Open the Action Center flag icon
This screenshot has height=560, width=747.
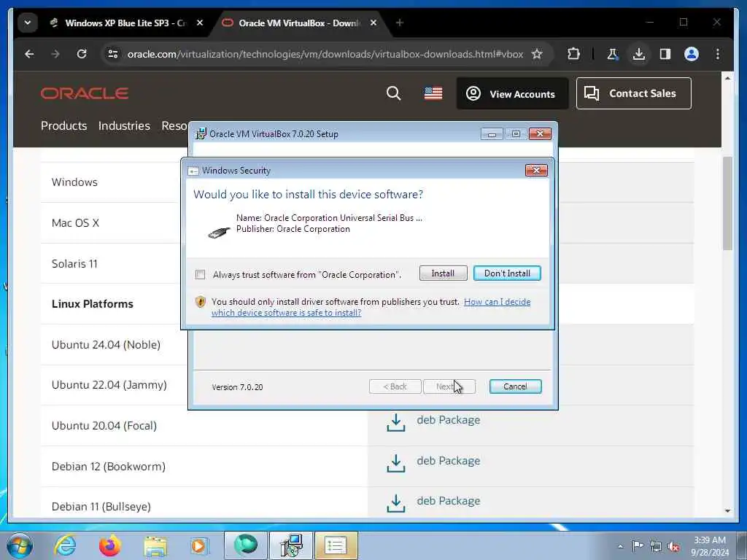(x=638, y=545)
